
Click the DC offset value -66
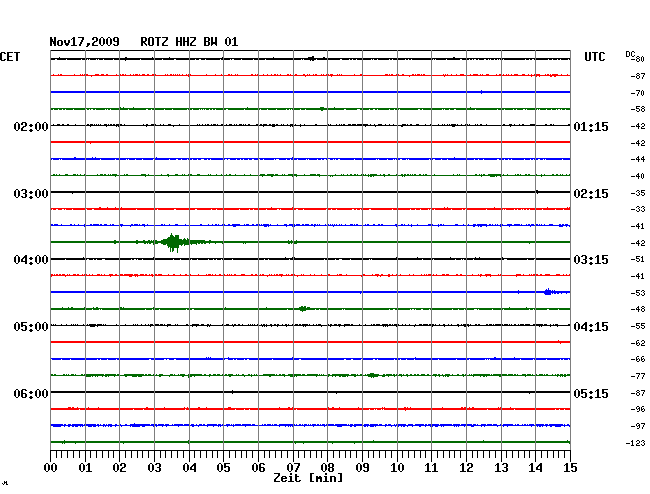(638, 359)
